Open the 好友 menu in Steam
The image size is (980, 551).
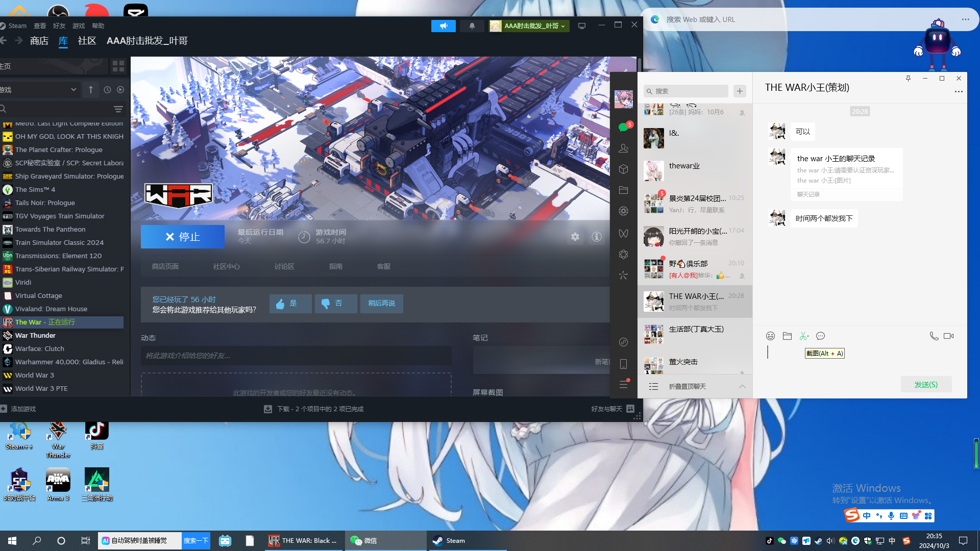pos(59,26)
